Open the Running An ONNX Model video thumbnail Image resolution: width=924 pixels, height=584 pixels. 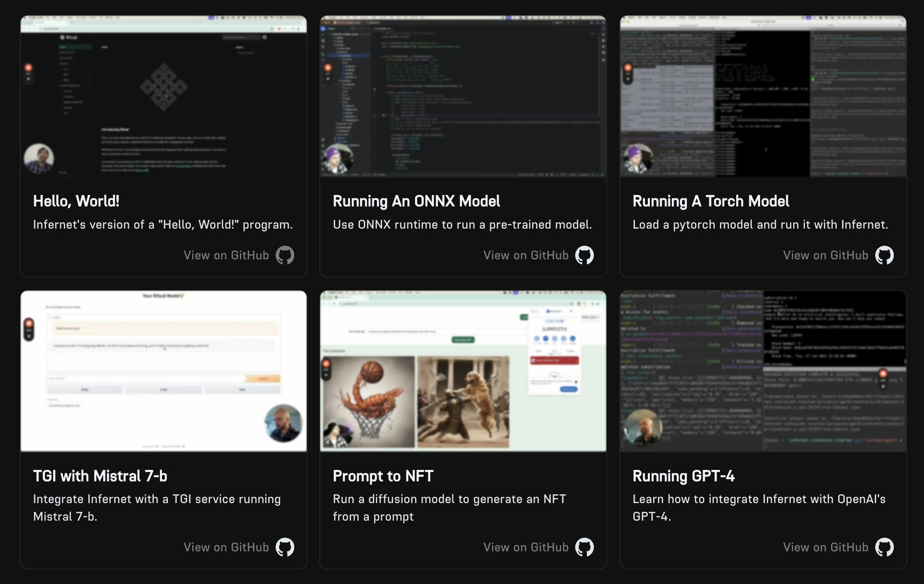point(463,96)
